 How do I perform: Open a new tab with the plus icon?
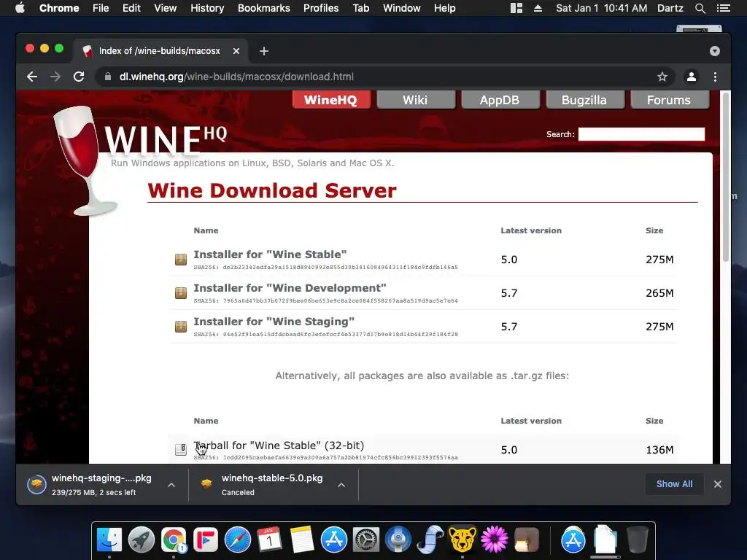click(264, 51)
